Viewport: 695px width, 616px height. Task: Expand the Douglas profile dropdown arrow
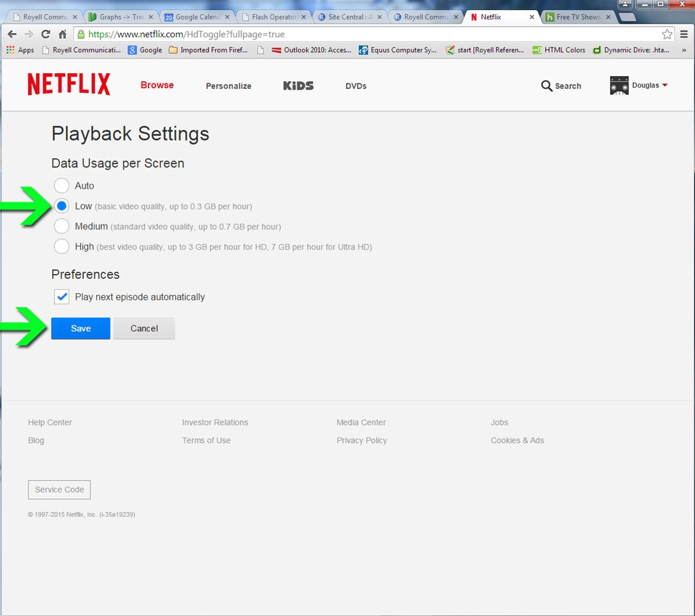click(x=664, y=85)
